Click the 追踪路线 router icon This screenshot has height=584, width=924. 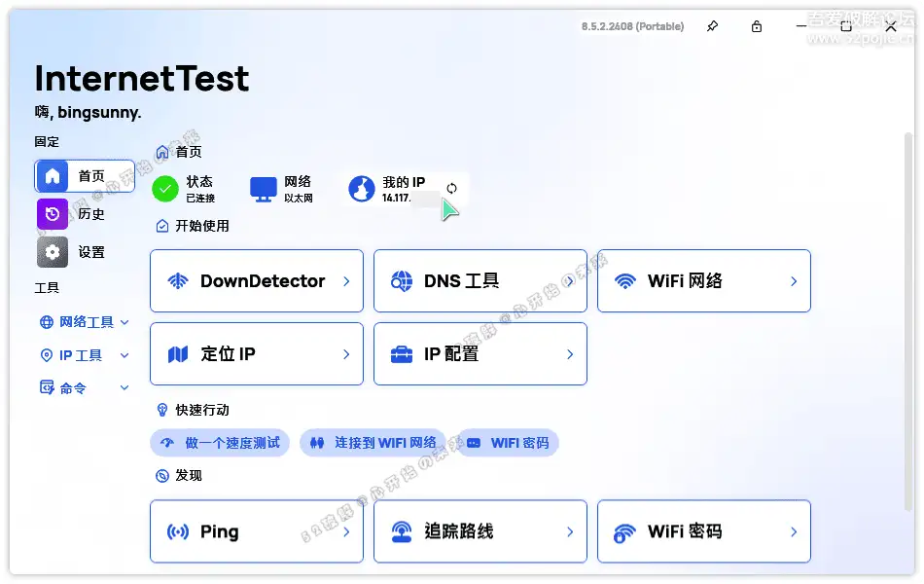402,531
